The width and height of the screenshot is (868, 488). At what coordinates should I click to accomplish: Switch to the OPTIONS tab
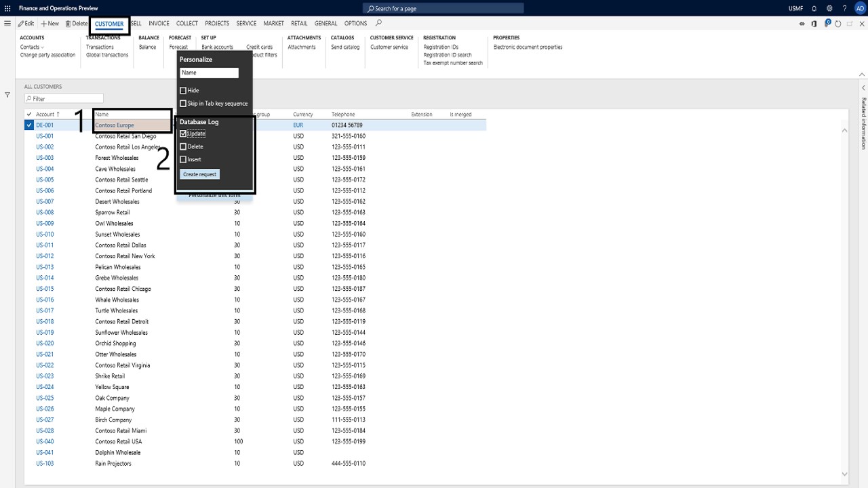(355, 24)
